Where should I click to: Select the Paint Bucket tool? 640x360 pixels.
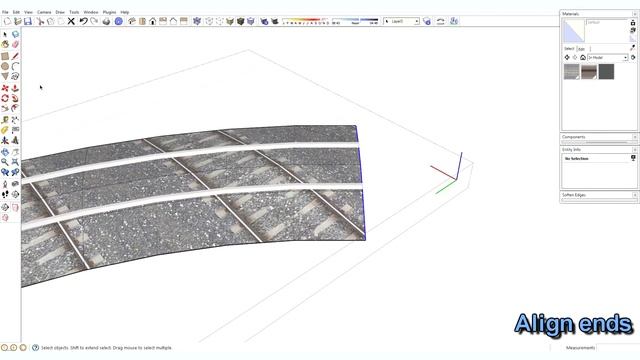click(5, 44)
